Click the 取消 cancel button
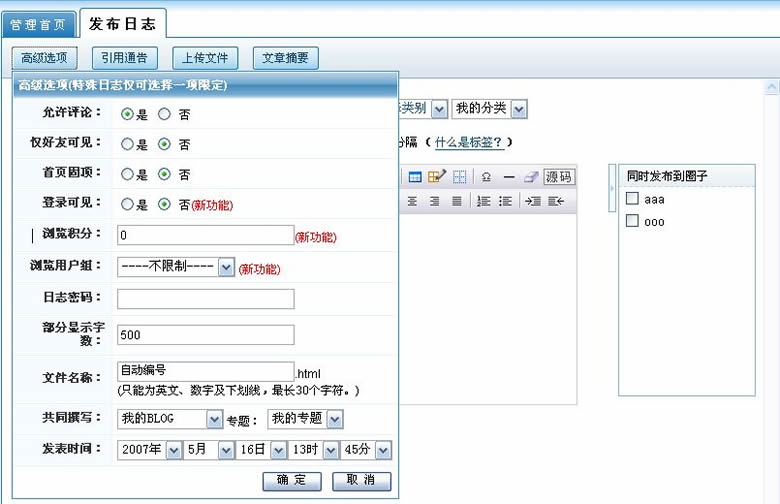 362,481
